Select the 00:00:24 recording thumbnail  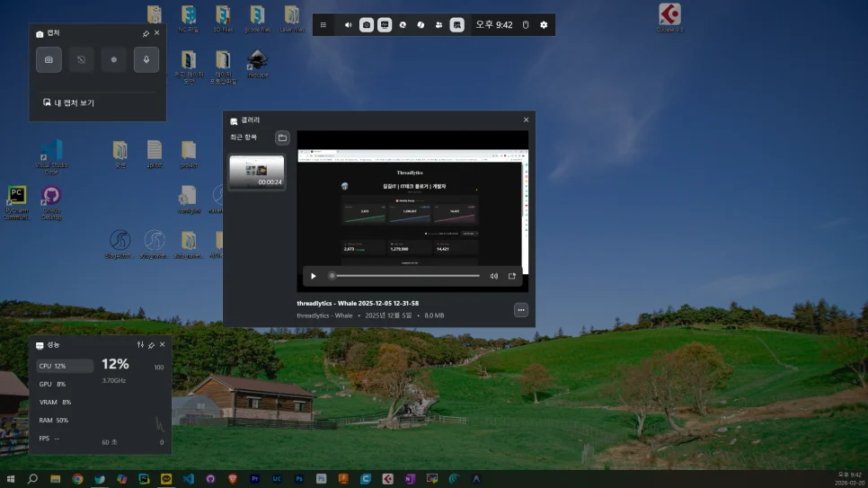[x=257, y=173]
